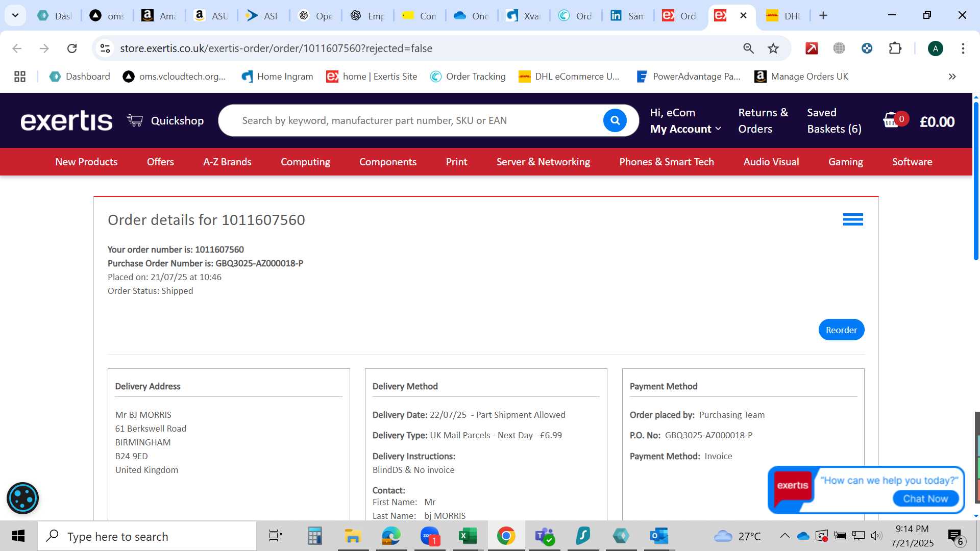Click the Chat Now button

pos(925,498)
